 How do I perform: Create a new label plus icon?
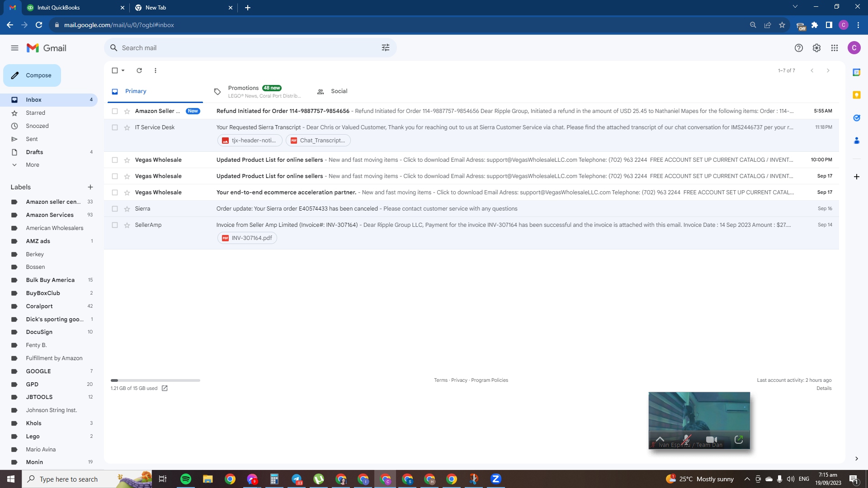pos(90,187)
